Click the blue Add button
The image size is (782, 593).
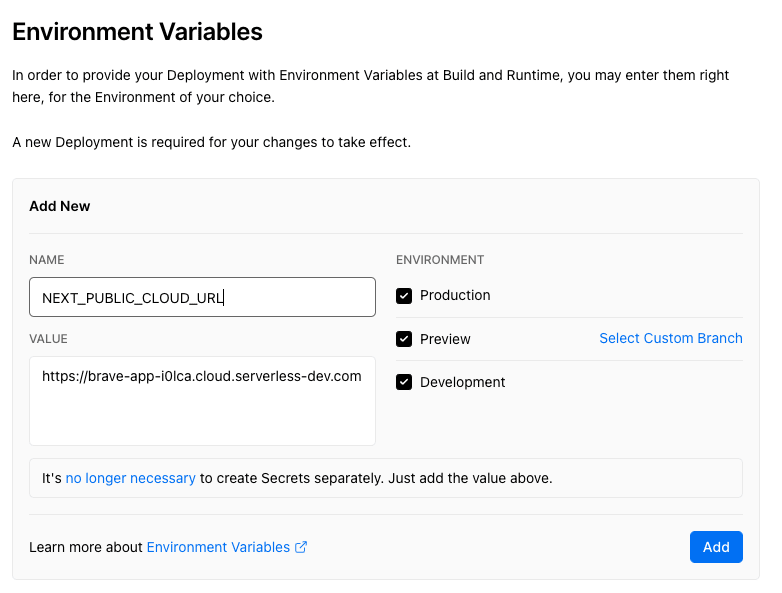point(716,547)
